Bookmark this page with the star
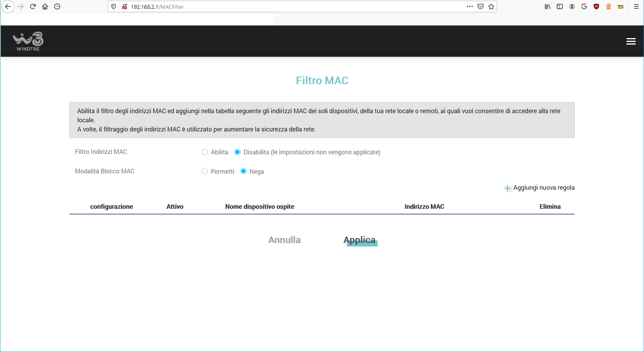644x352 pixels. click(x=491, y=6)
